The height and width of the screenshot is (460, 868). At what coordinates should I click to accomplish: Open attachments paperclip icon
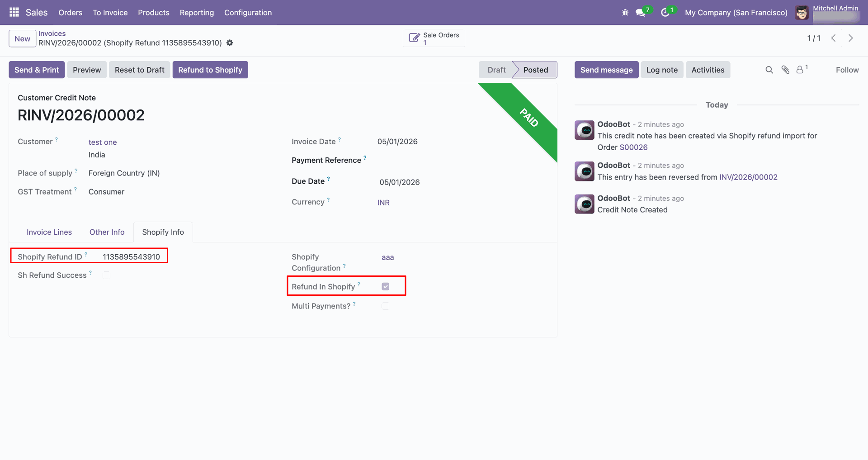(785, 70)
